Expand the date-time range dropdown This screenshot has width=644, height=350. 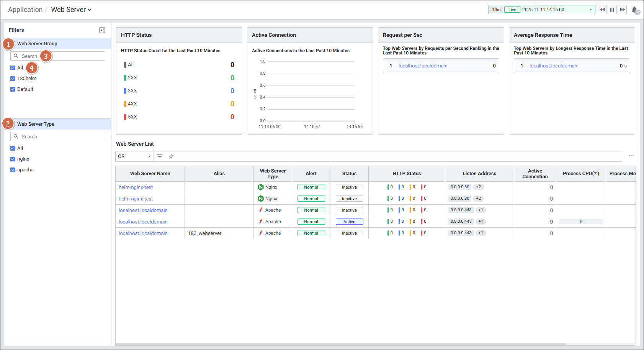click(x=590, y=10)
